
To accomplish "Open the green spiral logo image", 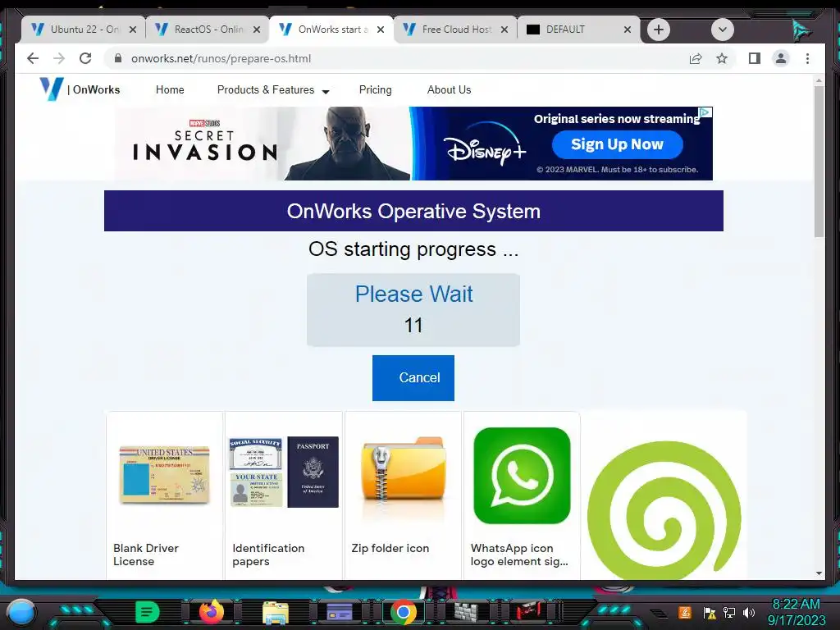I will tap(664, 509).
